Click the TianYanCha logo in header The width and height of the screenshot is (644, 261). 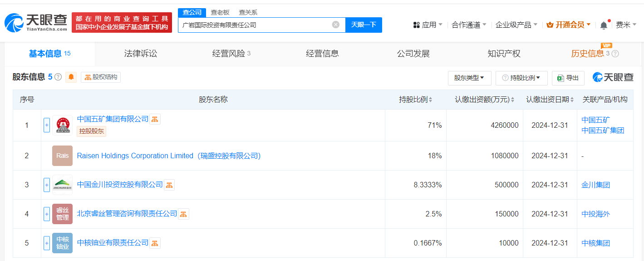(x=36, y=22)
